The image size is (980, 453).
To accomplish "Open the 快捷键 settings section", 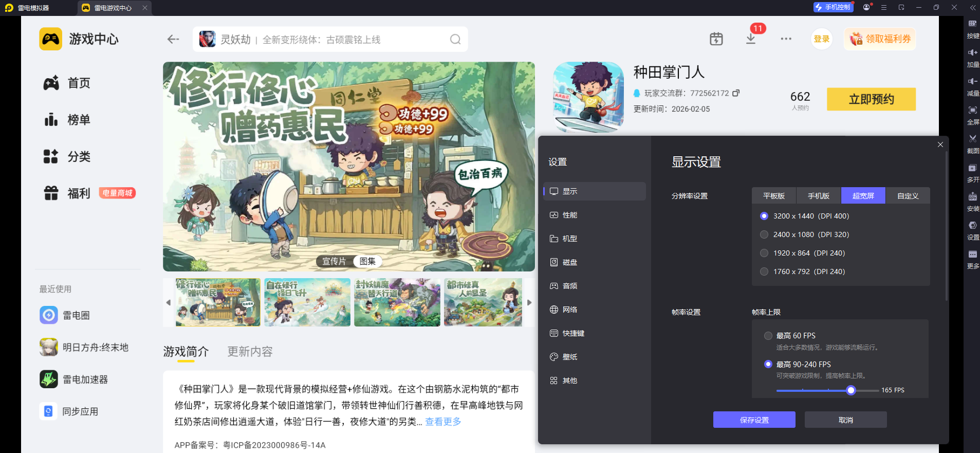I will (595, 333).
